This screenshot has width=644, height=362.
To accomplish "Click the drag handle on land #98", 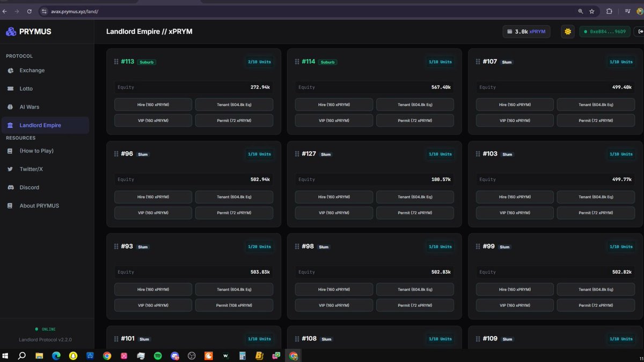I will [297, 247].
